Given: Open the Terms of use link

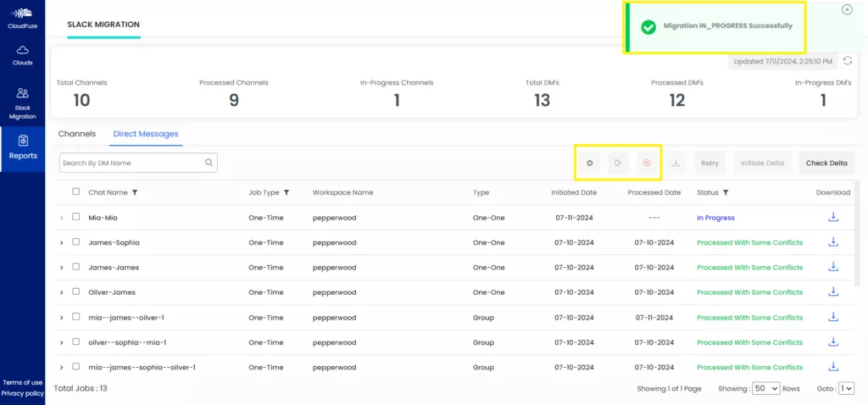Looking at the screenshot, I should tap(23, 382).
